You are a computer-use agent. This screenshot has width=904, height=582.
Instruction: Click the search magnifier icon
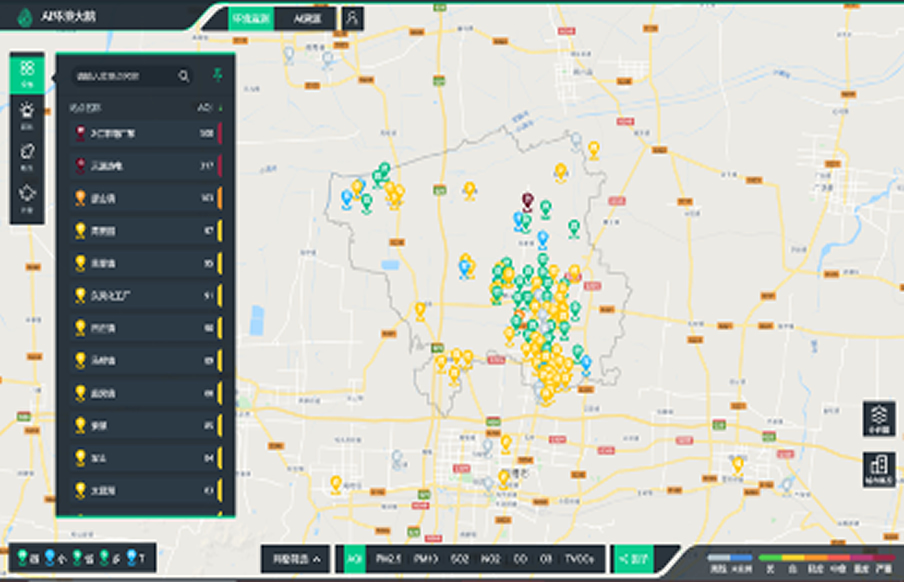tap(184, 76)
